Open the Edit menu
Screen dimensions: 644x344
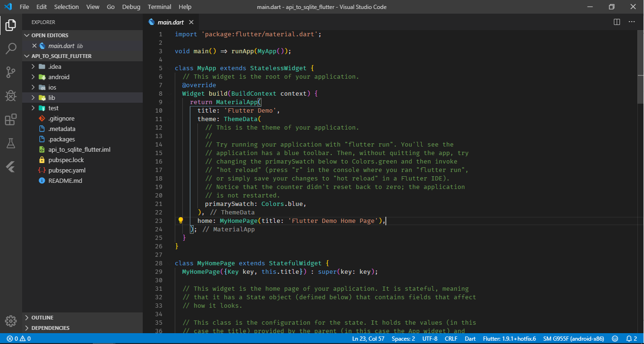coord(41,7)
